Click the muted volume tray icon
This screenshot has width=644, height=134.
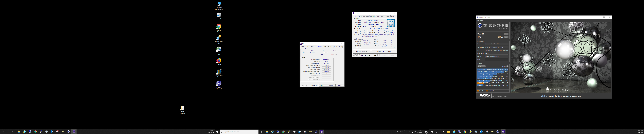415,132
